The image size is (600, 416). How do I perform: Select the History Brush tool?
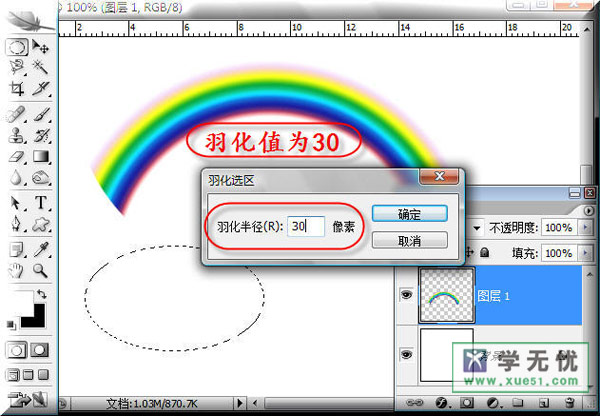pos(41,135)
